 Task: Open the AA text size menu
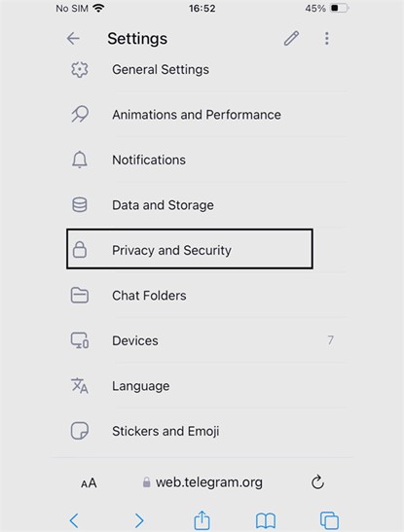tap(89, 482)
